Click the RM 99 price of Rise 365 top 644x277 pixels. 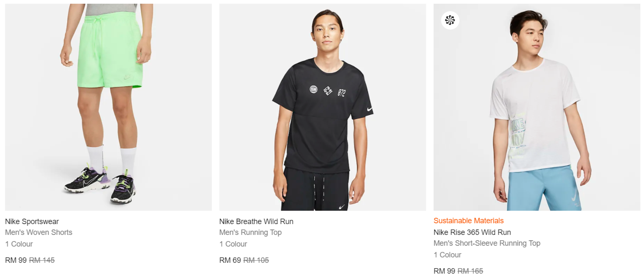coord(444,271)
